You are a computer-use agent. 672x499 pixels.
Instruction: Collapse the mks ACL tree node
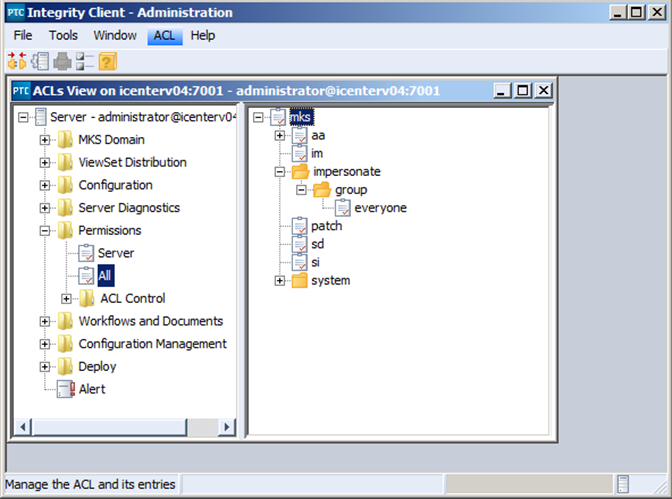click(x=258, y=117)
